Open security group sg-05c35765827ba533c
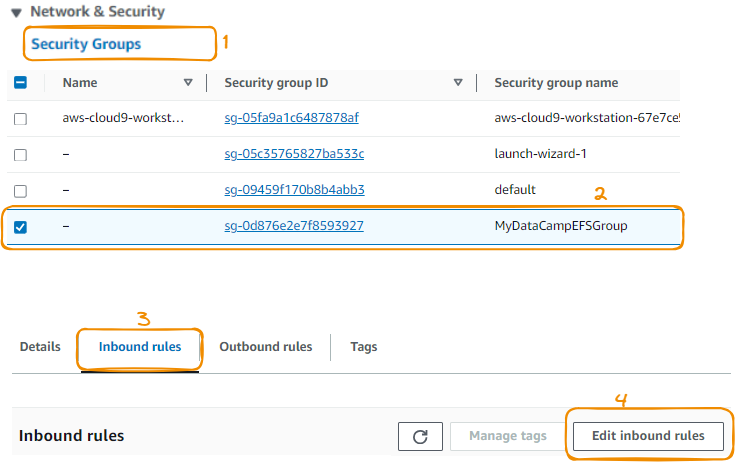 pos(294,154)
